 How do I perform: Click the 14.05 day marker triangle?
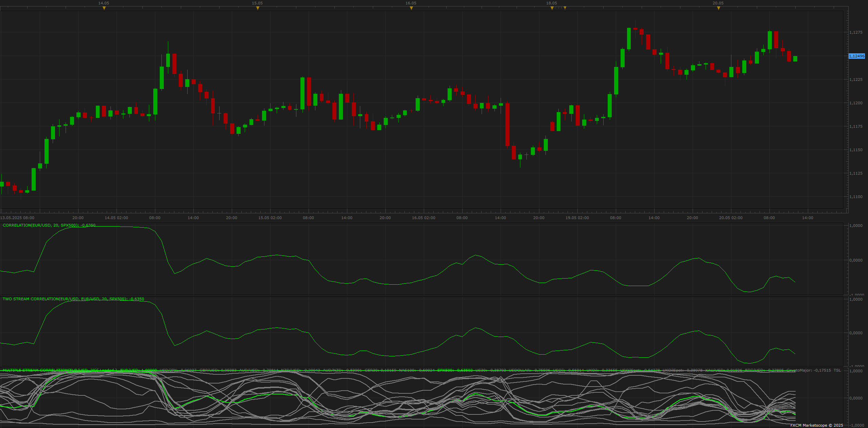click(x=104, y=8)
